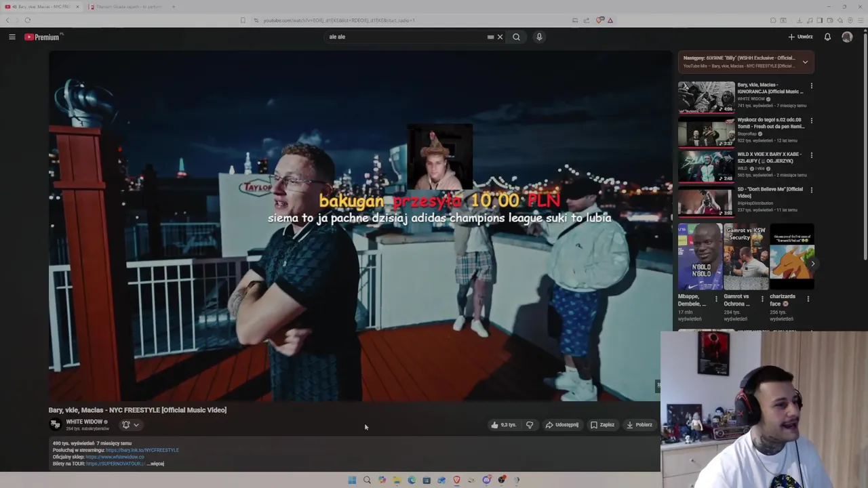This screenshot has height=488, width=868.
Task: Open options menu for 'Wyskocz do tego!' video
Action: (x=811, y=121)
